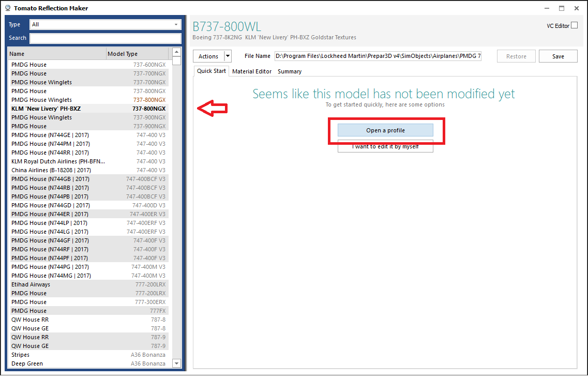This screenshot has width=588, height=379.
Task: Open the Summary tab
Action: coord(290,71)
